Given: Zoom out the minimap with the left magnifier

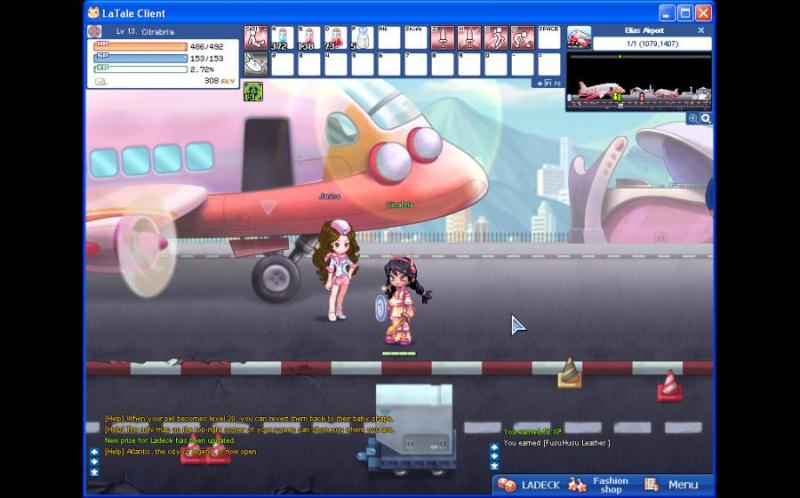Looking at the screenshot, I should [x=692, y=118].
